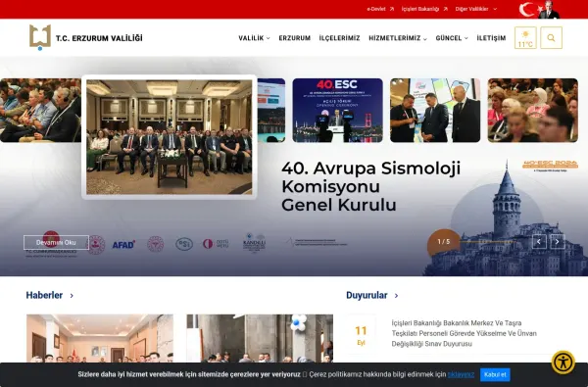Click the 11 Eyl date badge

point(361,335)
